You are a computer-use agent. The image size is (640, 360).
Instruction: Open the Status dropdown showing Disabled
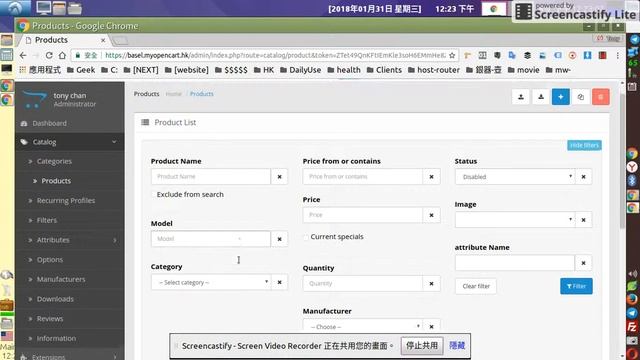tap(515, 177)
